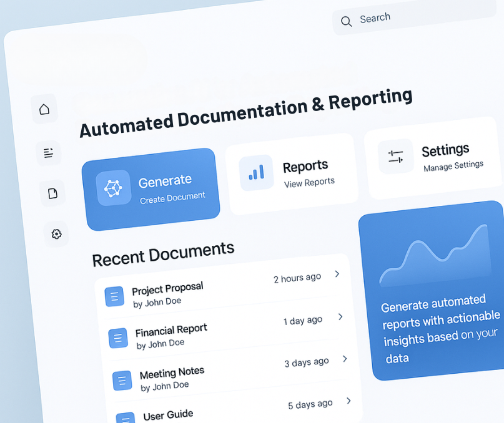Click the "2 hours ago" timestamp
This screenshot has height=423, width=504.
[297, 278]
